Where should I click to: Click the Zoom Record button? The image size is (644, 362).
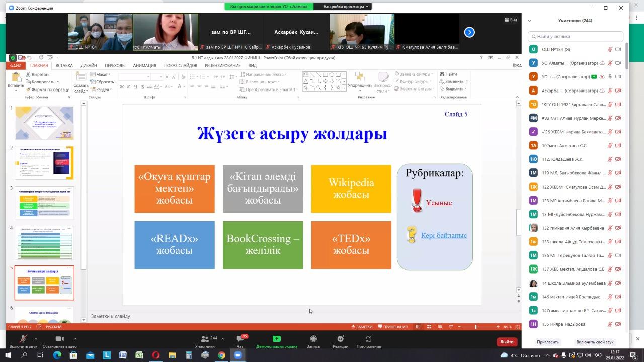pyautogui.click(x=313, y=340)
